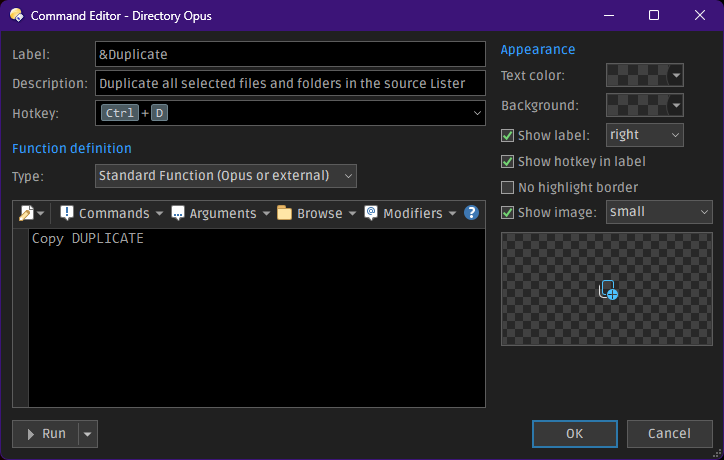Open the Background color picker
Viewport: 724px width, 460px height.
click(x=645, y=105)
